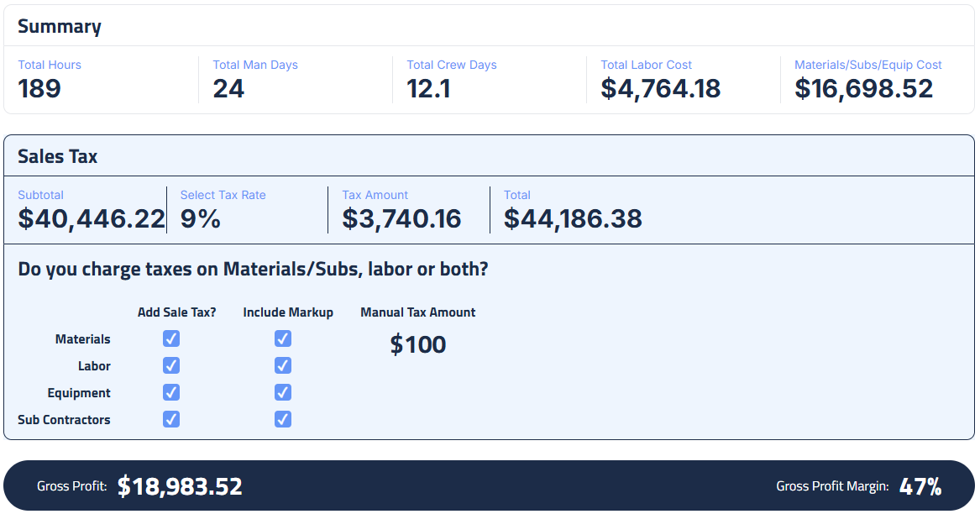Screen dimensions: 980x514
Task: Disable Include Markup for Equipment
Action: pyautogui.click(x=283, y=393)
